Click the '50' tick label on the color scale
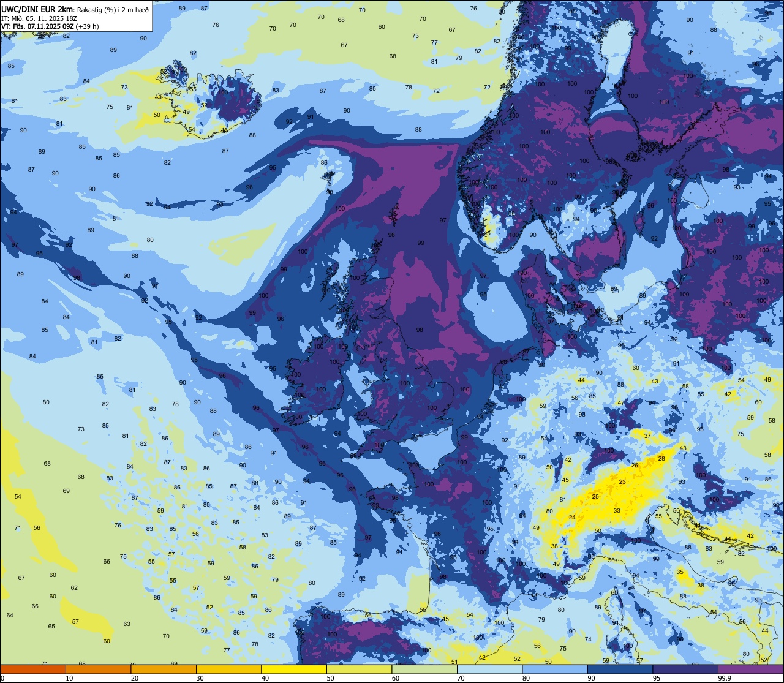 [330, 678]
